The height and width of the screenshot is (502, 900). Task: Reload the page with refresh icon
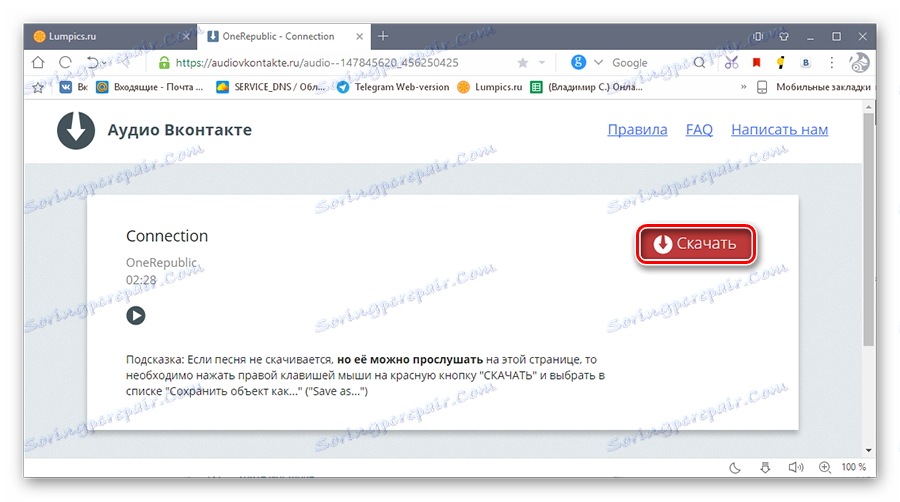tap(65, 63)
